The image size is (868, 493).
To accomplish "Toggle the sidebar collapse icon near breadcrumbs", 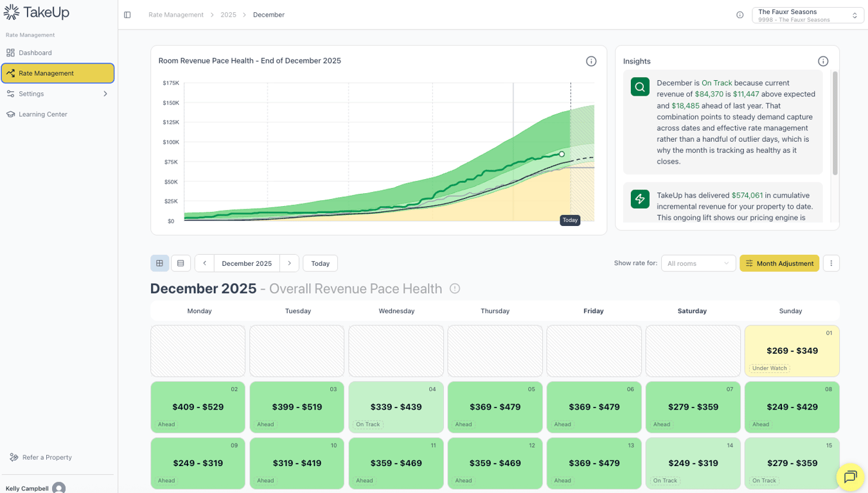I will (x=127, y=14).
